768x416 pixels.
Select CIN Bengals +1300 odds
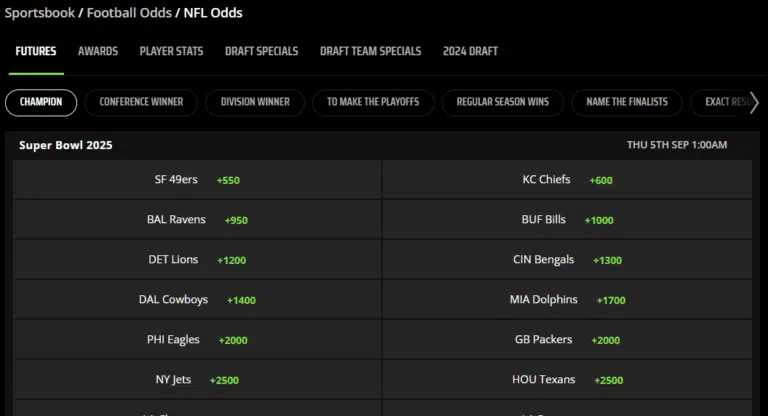[567, 260]
